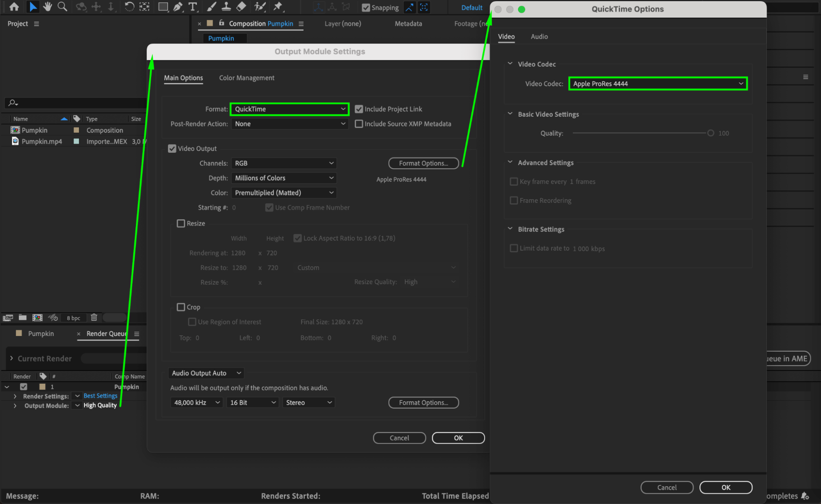Click the Quality slider handle
The image size is (821, 504).
click(x=710, y=133)
